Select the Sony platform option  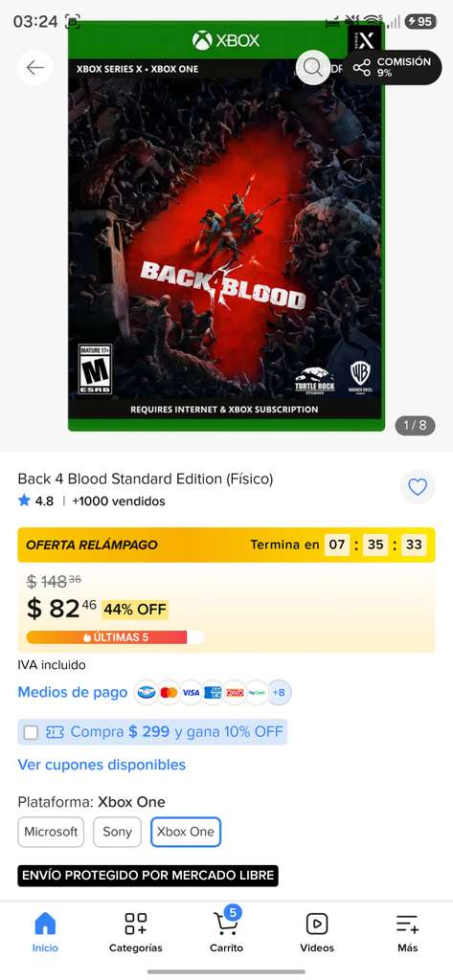point(117,832)
